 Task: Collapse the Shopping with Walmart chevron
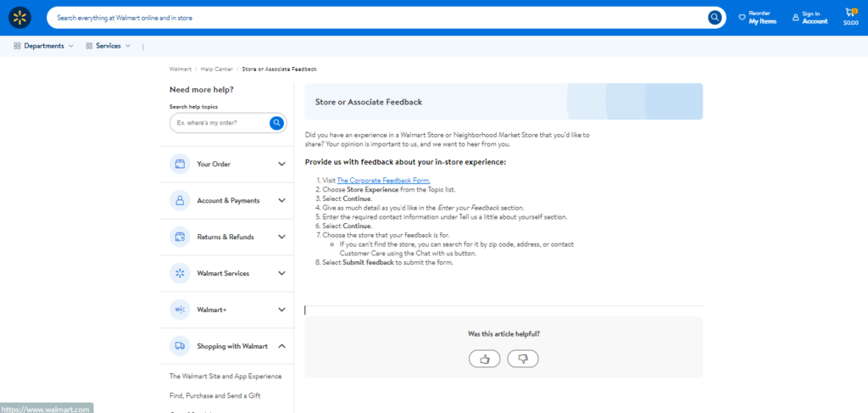pos(281,346)
